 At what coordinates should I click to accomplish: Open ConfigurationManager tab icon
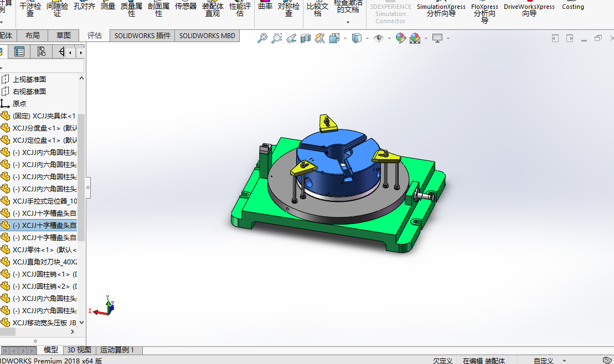click(x=41, y=51)
